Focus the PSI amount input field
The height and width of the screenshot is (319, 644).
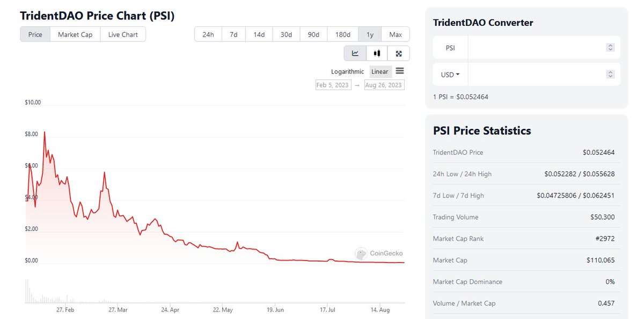coord(544,48)
